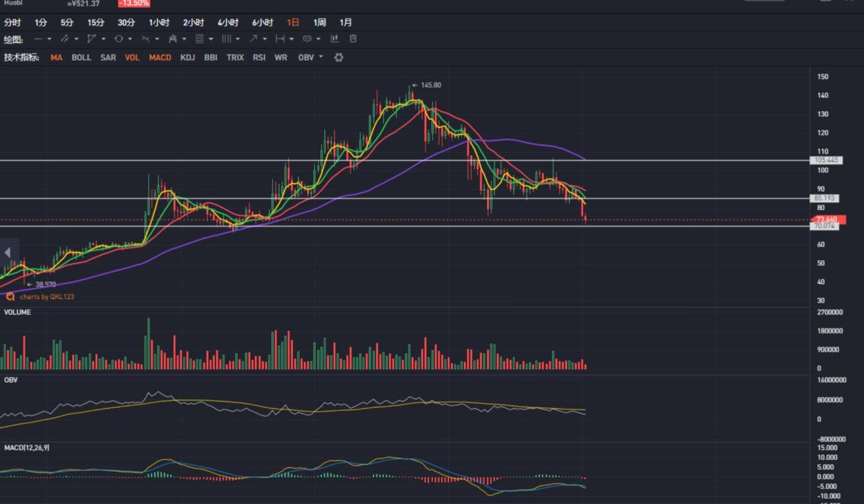Screen dimensions: 864x504
Task: Toggle the MA indicator off
Action: [x=56, y=57]
